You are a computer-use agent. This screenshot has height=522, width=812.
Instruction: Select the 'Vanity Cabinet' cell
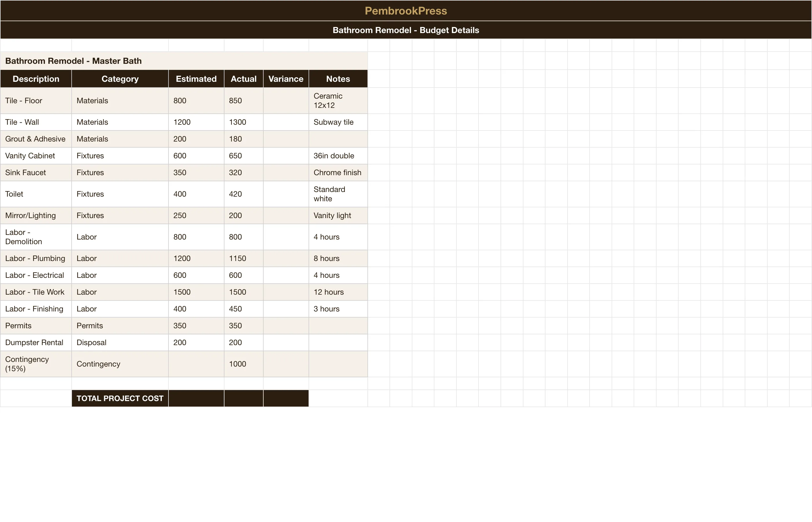36,155
